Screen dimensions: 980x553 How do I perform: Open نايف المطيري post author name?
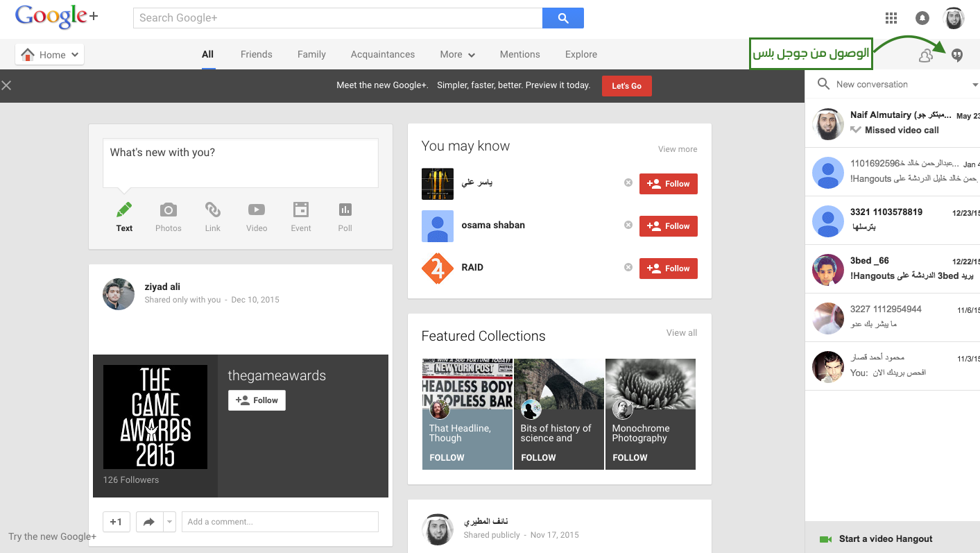(485, 521)
